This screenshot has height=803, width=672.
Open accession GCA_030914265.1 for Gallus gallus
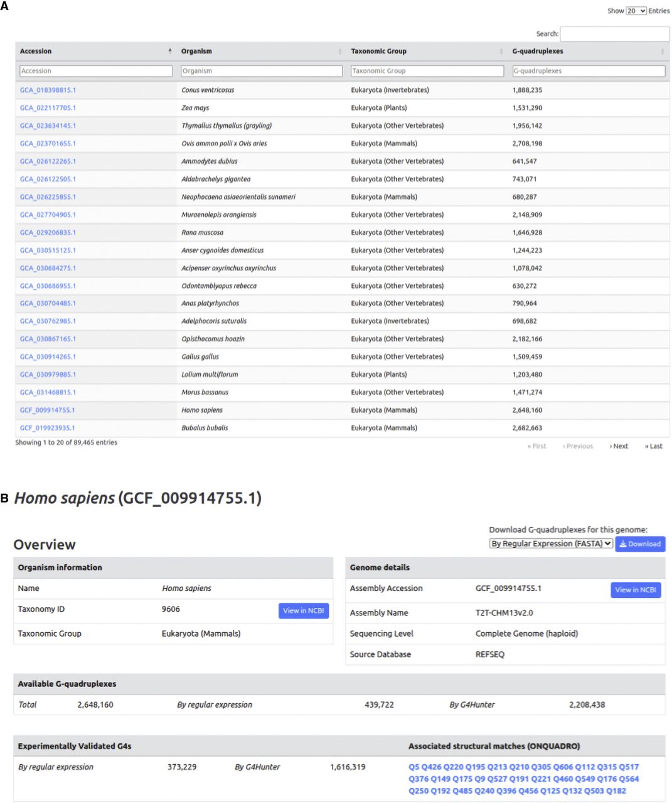48,357
